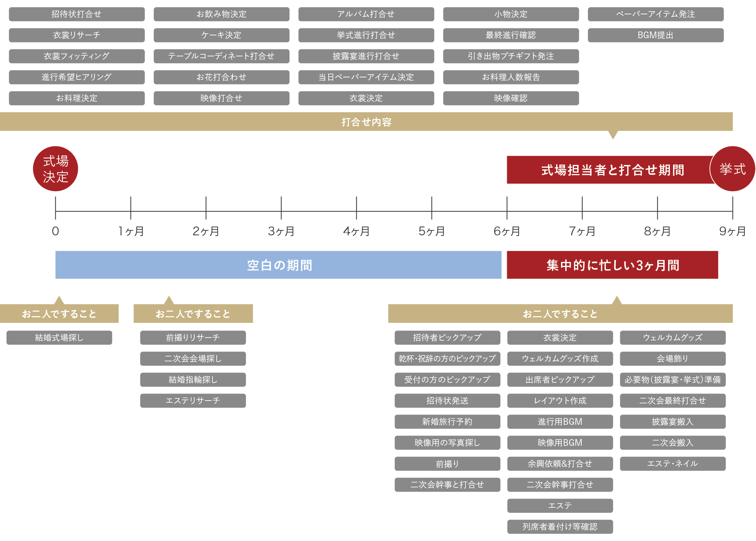756x541 pixels.
Task: Click the 披露宴搬入 item
Action: (673, 422)
